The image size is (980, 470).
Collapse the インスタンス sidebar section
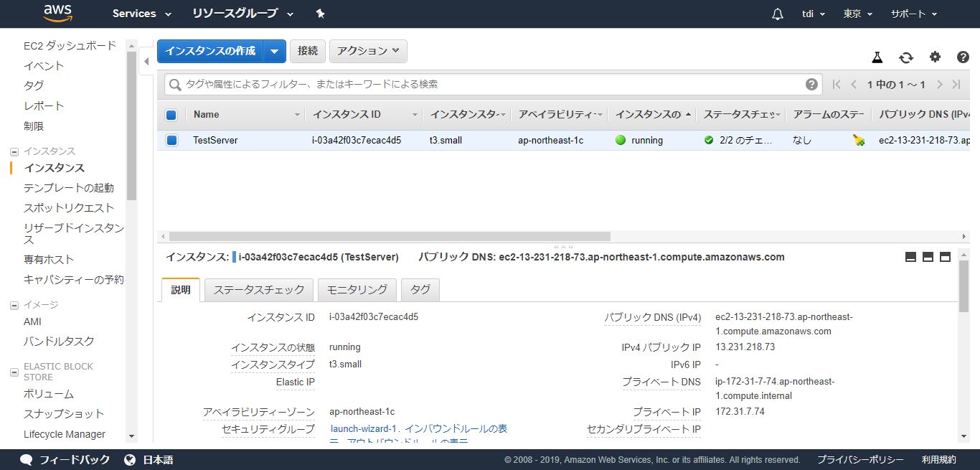pos(14,151)
